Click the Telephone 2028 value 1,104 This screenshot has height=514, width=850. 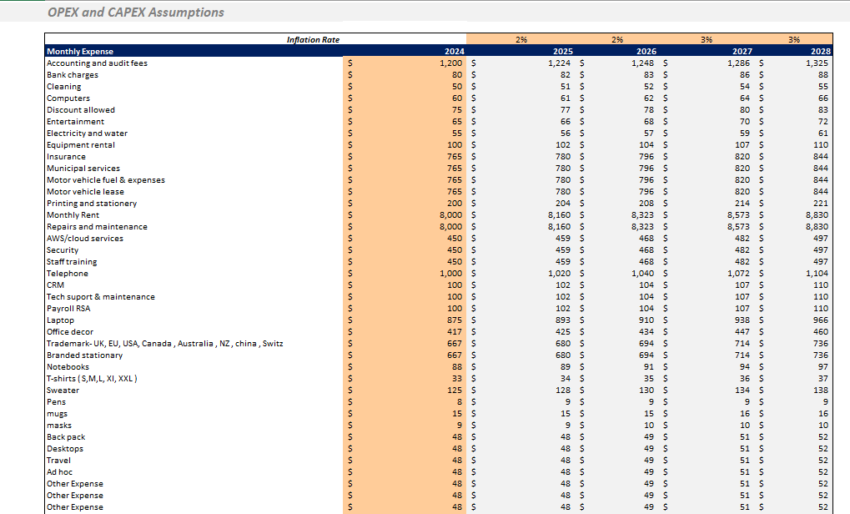(x=817, y=273)
